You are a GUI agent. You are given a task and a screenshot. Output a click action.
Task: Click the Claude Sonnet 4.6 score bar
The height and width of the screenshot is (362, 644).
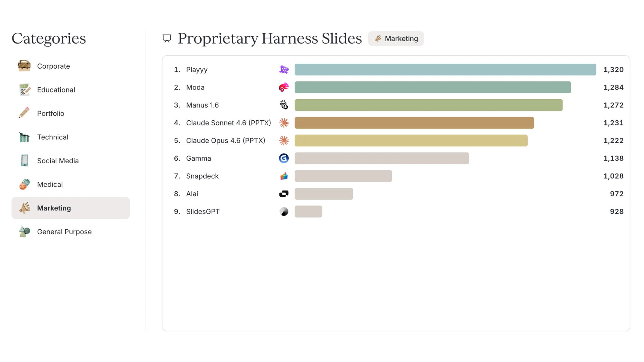coord(414,123)
